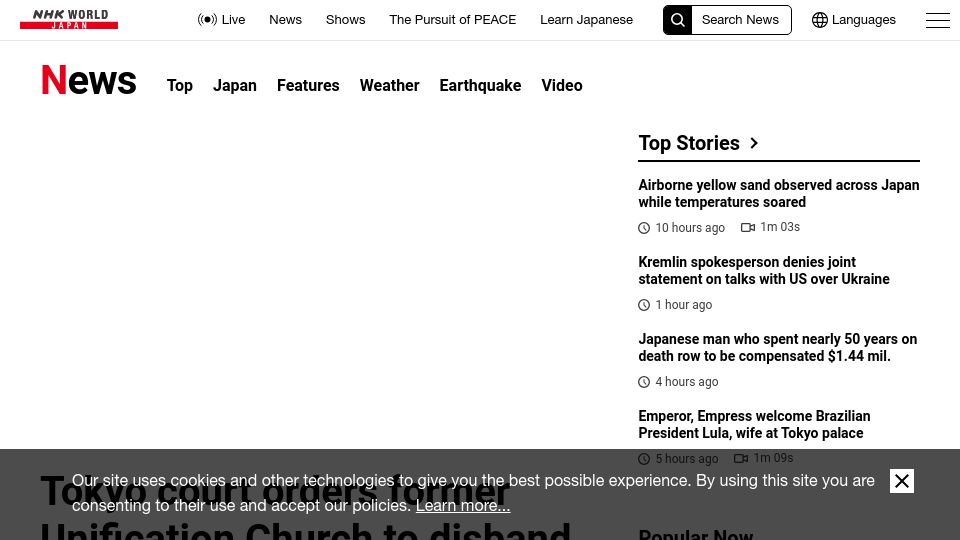Click the clock icon beside '4 hours ago'

coord(644,382)
